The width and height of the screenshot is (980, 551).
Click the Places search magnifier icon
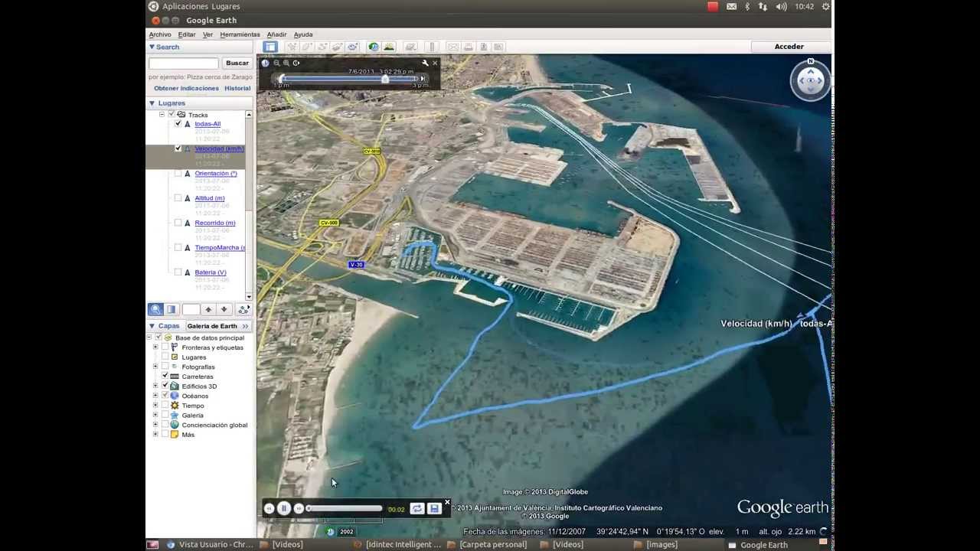[x=155, y=309]
